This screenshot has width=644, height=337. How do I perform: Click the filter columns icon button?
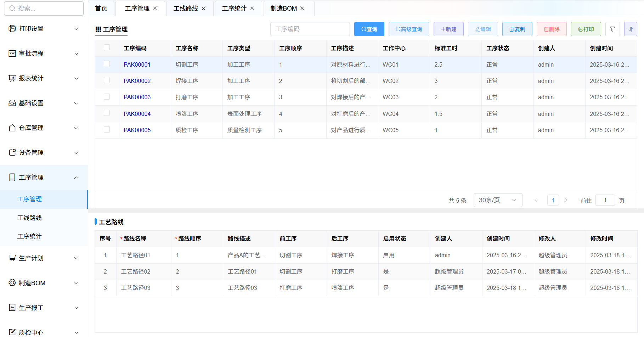tap(612, 29)
